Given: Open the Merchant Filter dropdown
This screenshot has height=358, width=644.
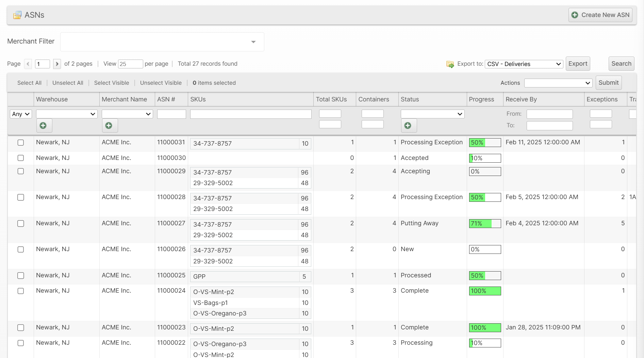Looking at the screenshot, I should point(162,42).
